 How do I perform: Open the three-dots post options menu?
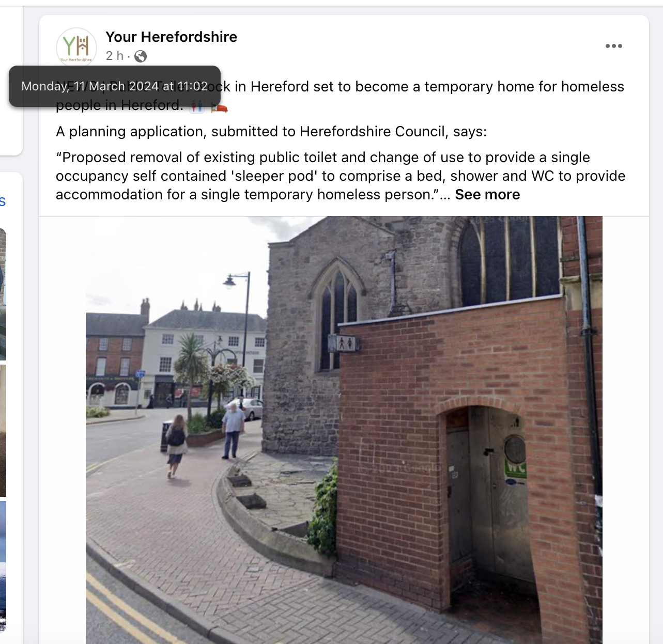pyautogui.click(x=614, y=46)
